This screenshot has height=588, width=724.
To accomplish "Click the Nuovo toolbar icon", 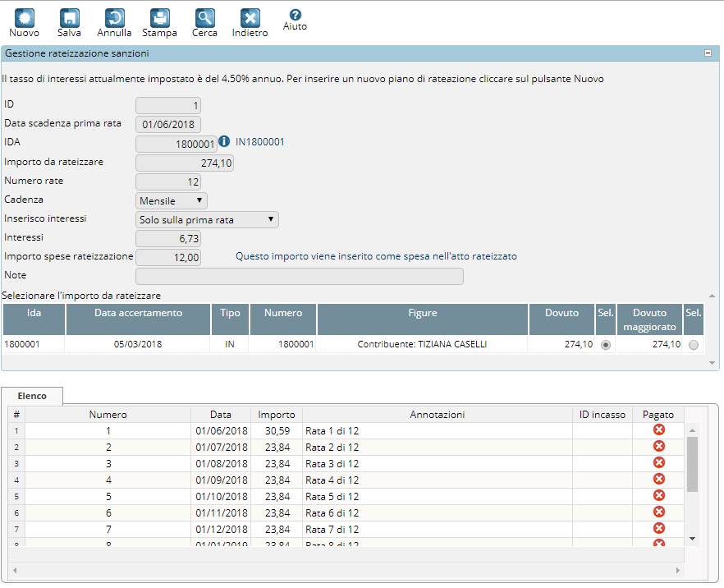I will pos(24,18).
